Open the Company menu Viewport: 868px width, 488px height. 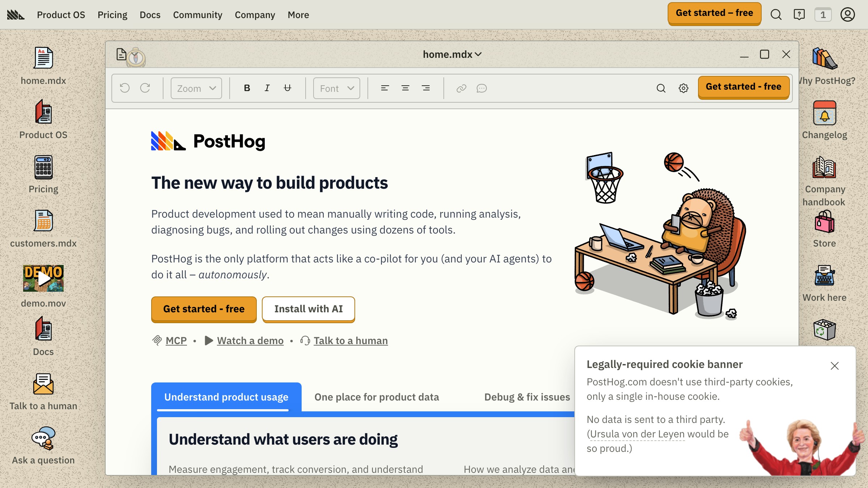click(255, 15)
